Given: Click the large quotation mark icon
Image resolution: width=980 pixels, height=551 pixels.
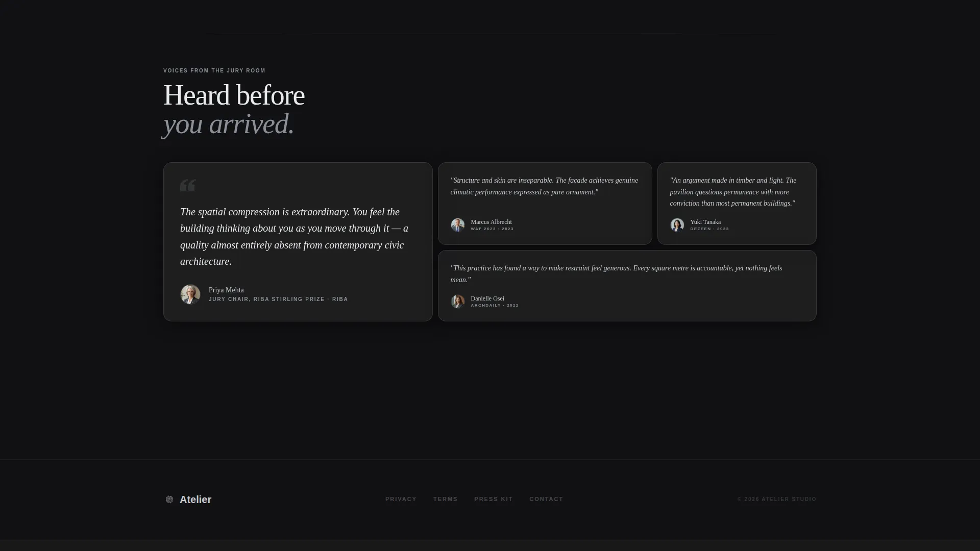Looking at the screenshot, I should (x=188, y=185).
